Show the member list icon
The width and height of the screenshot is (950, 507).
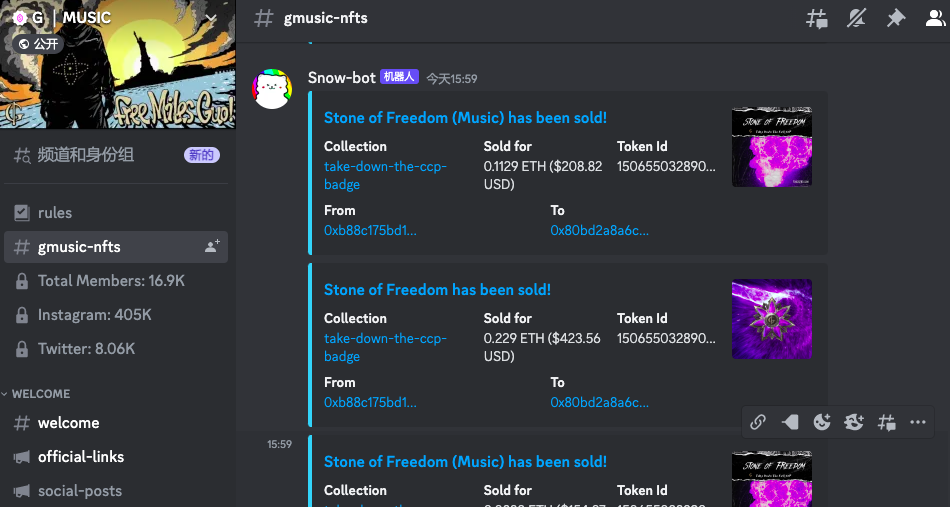[x=937, y=19]
